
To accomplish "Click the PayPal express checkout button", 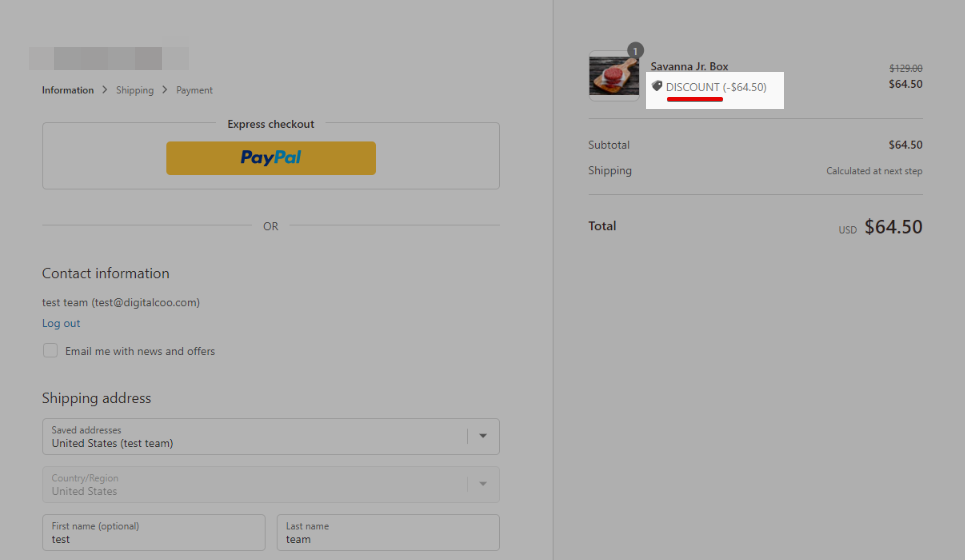I will click(271, 158).
